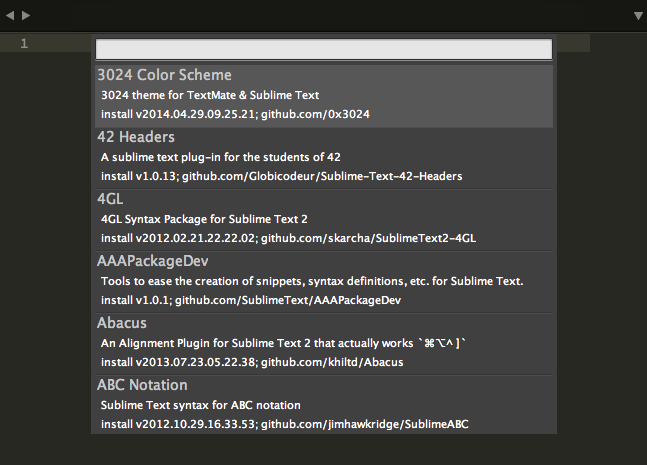Viewport: 647px width, 465px height.
Task: Click the 4GL Syntax Package description
Action: click(204, 219)
